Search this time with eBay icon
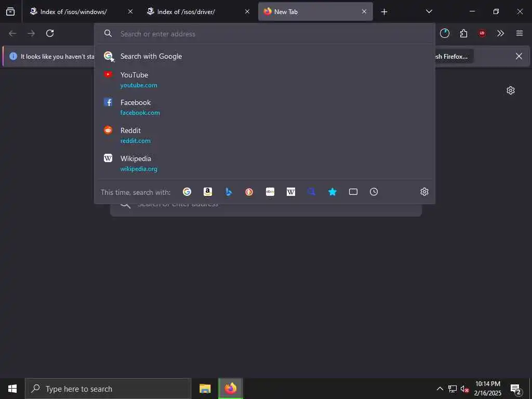Screen dimensions: 532x399 tap(270, 192)
